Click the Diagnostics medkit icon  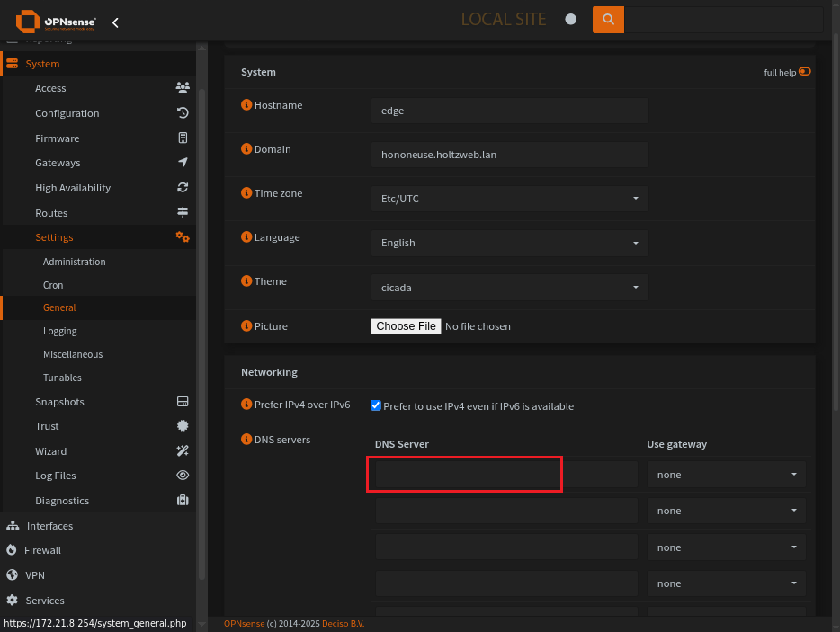183,500
